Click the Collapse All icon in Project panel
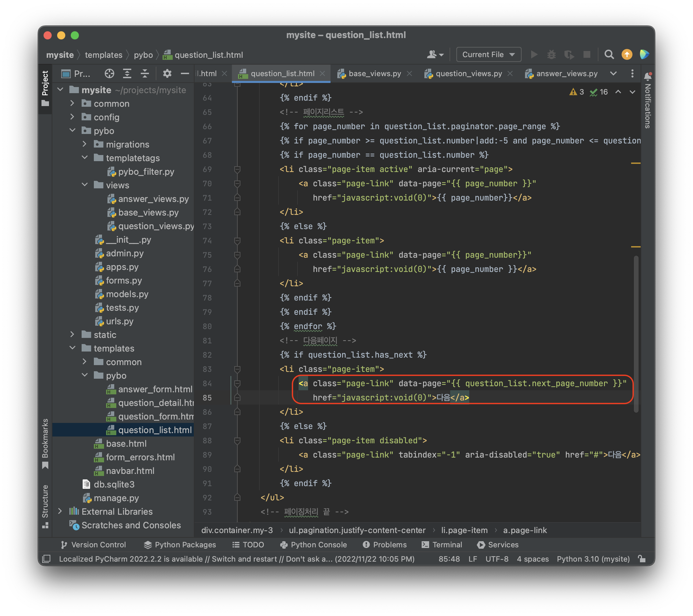Image resolution: width=693 pixels, height=616 pixels. point(145,73)
